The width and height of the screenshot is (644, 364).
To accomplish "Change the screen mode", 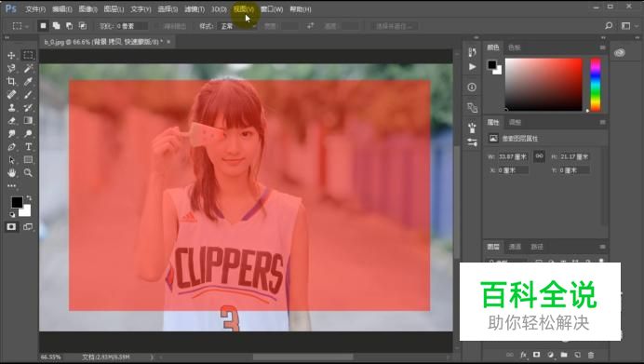I will pos(28,227).
